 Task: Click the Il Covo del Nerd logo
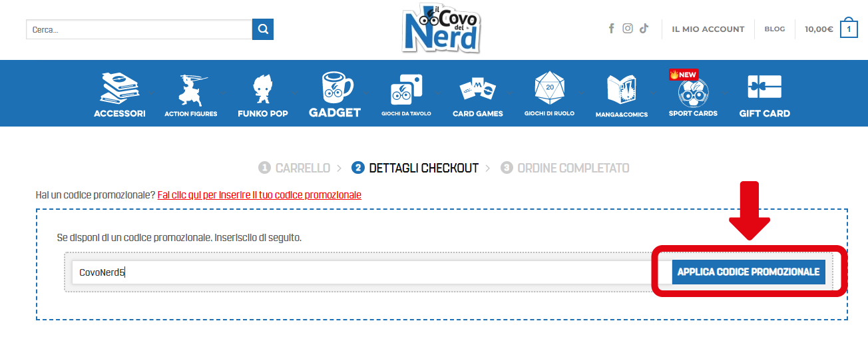(x=441, y=29)
